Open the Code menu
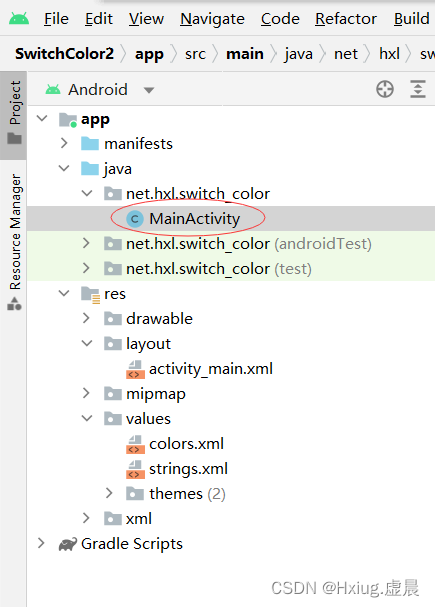Screen dimensions: 435x607 point(280,19)
